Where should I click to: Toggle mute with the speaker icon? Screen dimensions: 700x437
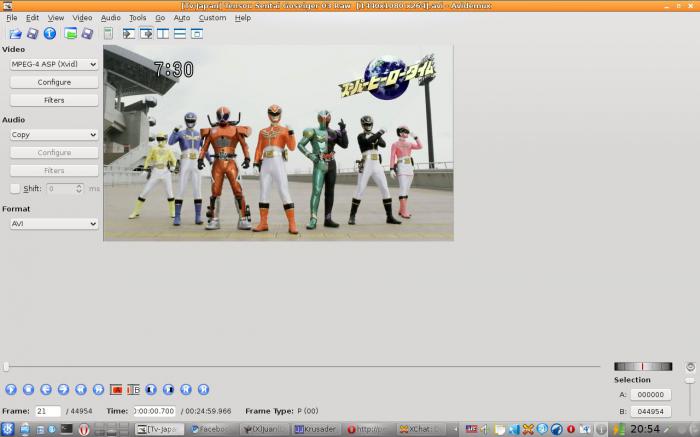click(690, 367)
